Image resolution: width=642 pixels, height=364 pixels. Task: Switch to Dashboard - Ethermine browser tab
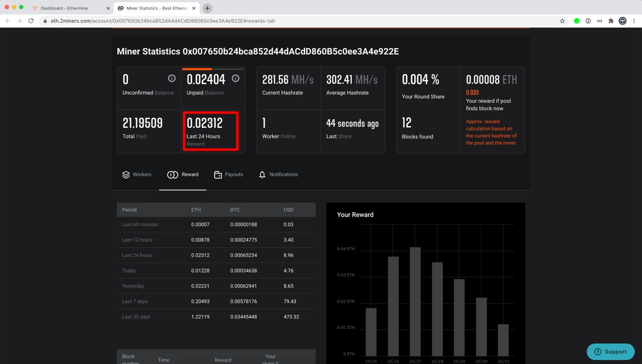(x=71, y=8)
